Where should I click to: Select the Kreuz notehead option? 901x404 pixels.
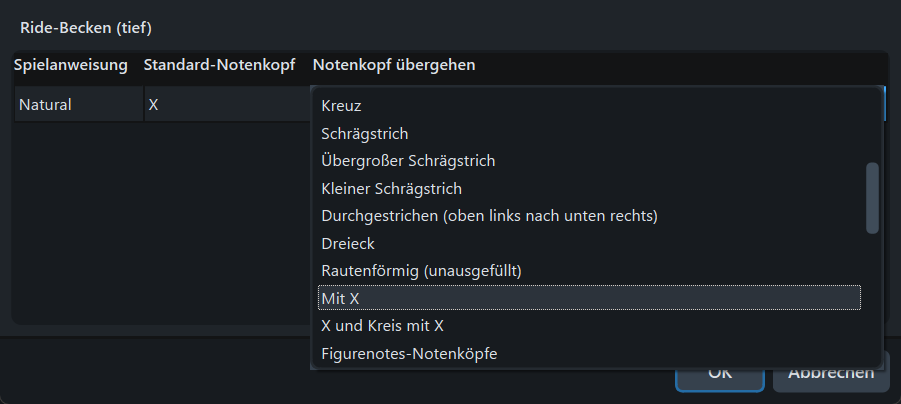tap(342, 105)
